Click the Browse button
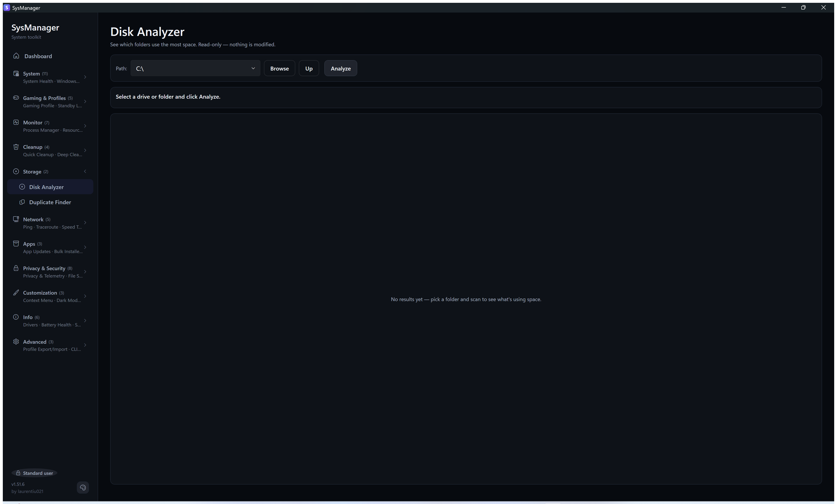This screenshot has height=504, width=837. 280,68
